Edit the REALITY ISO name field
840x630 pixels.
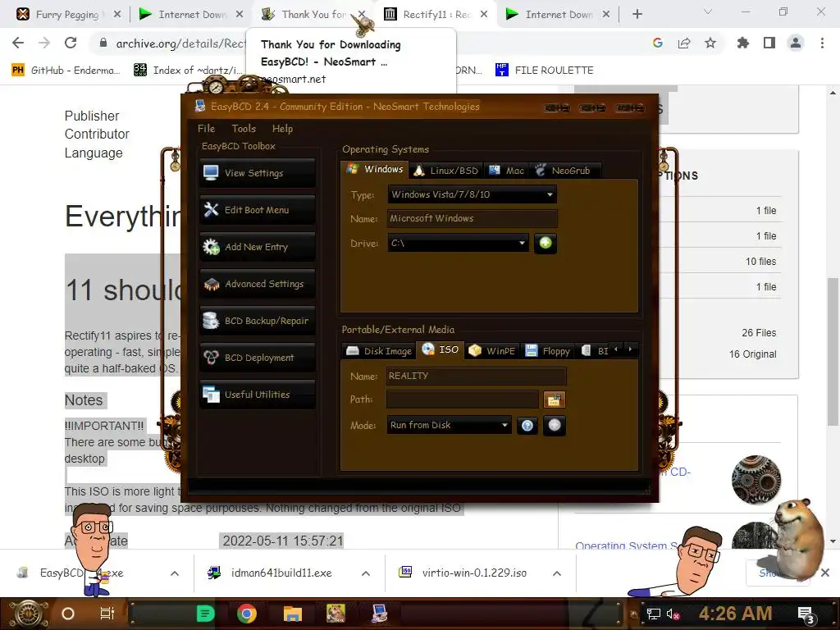pos(477,376)
